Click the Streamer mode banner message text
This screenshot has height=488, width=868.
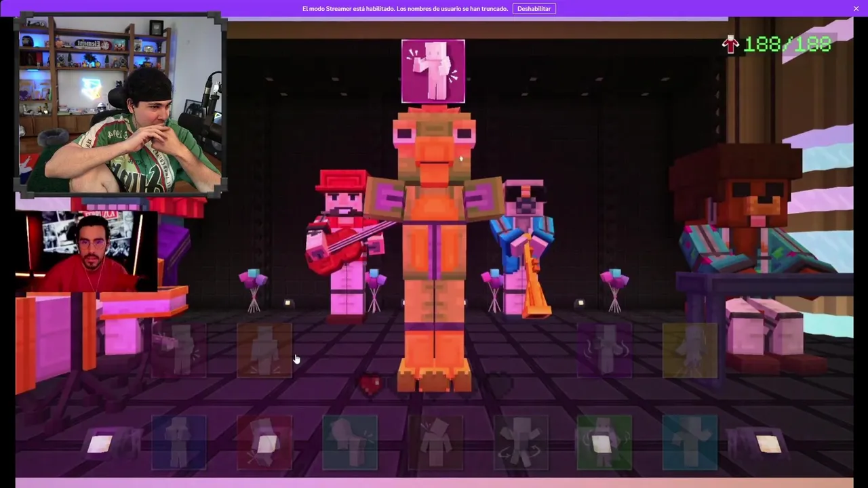point(406,9)
